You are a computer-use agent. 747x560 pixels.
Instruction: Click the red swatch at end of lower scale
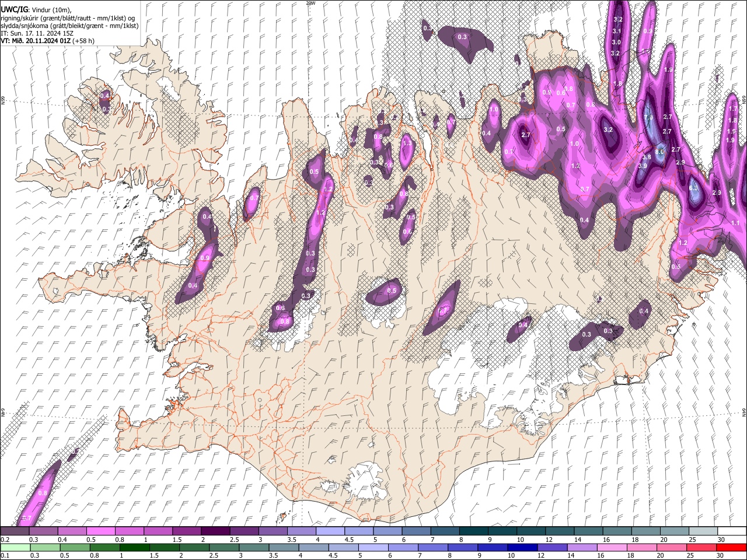coord(731,547)
